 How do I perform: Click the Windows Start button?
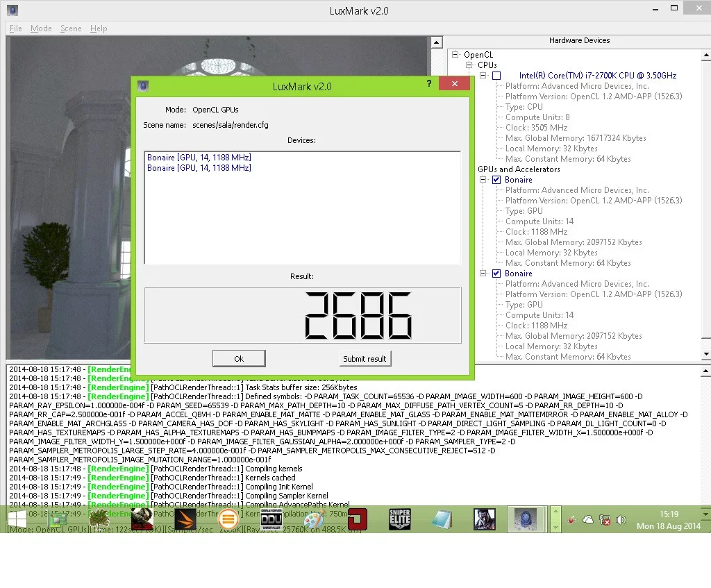pyautogui.click(x=17, y=519)
